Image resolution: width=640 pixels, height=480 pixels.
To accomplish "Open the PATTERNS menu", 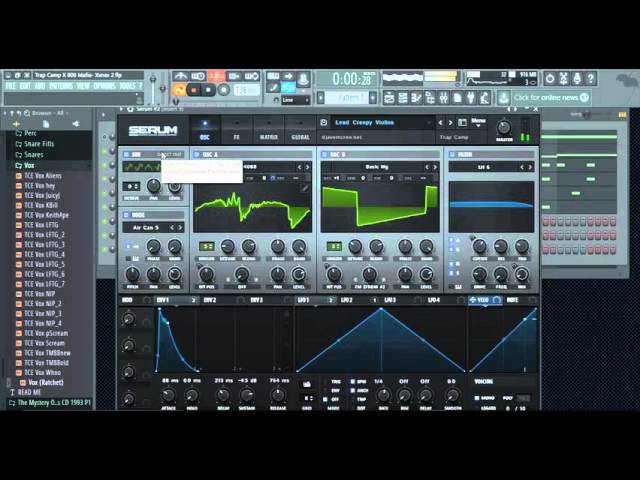I will point(61,86).
